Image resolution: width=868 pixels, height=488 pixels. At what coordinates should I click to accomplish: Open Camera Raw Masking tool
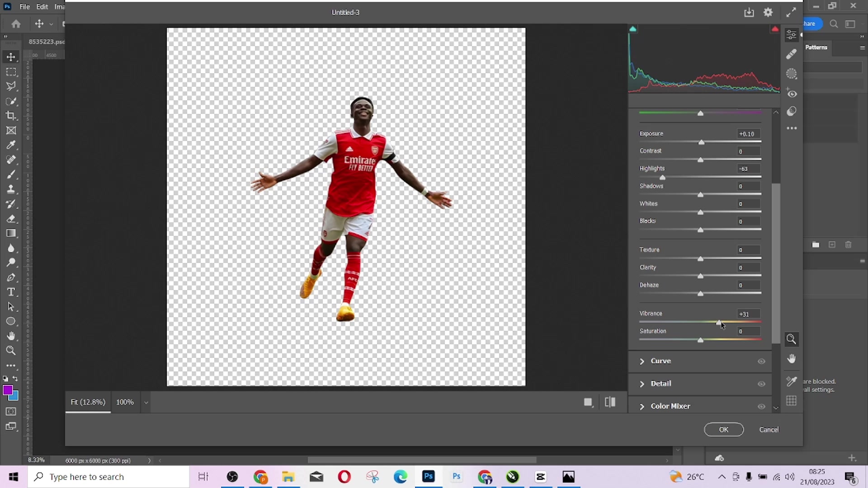click(791, 74)
